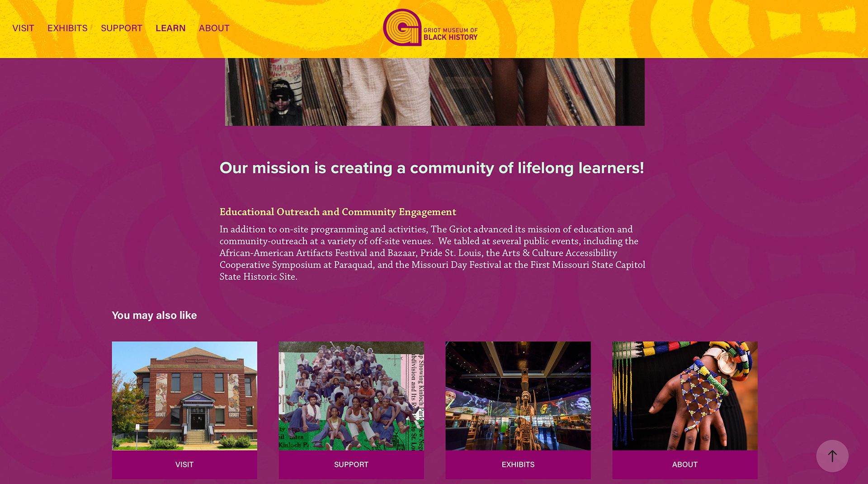Screen dimensions: 868x484
Task: Click the 'You may also like' heading
Action: [x=154, y=315]
